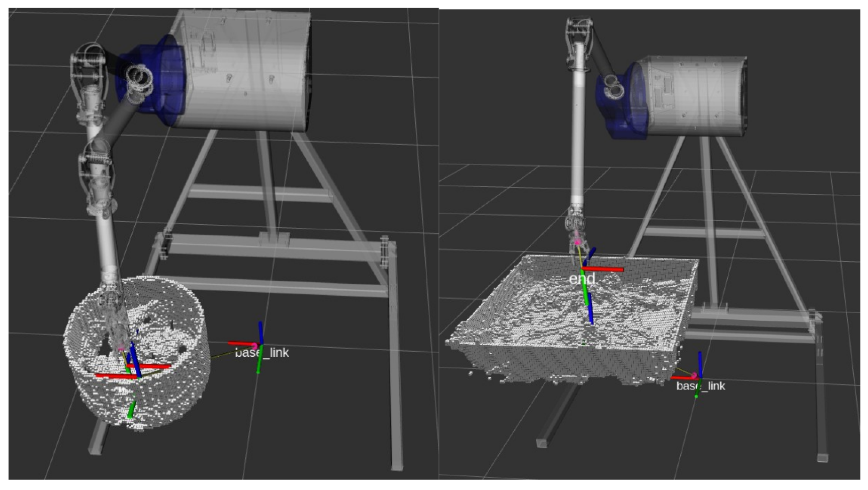Click the blue axis of base_link in left view
Viewport: 868px width, 490px height.
260,333
